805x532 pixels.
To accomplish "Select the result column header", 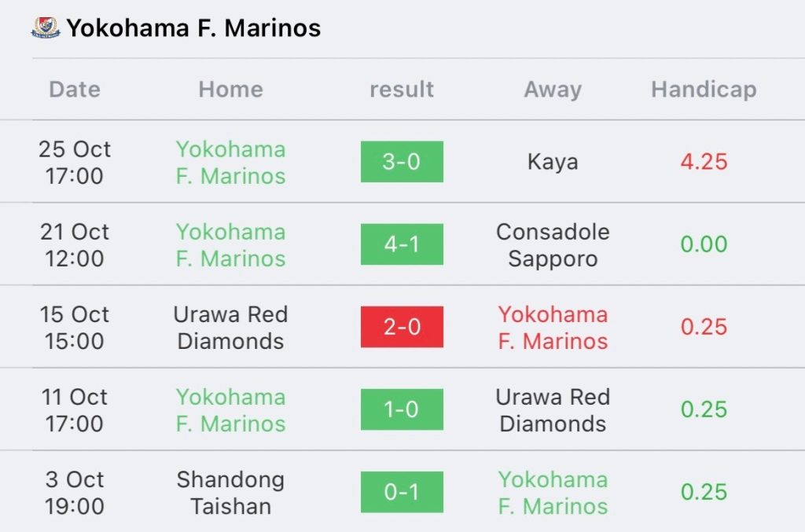I will coord(402,90).
